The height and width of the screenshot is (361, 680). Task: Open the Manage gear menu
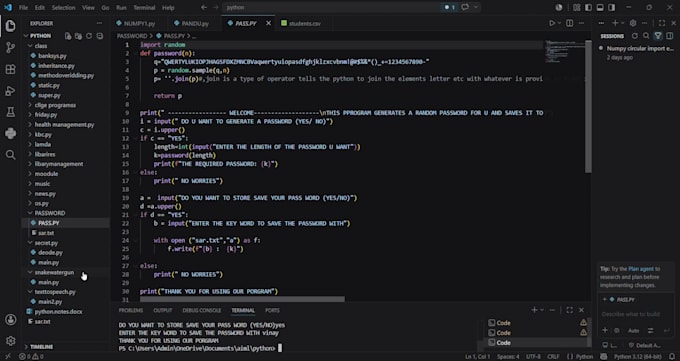click(10, 341)
